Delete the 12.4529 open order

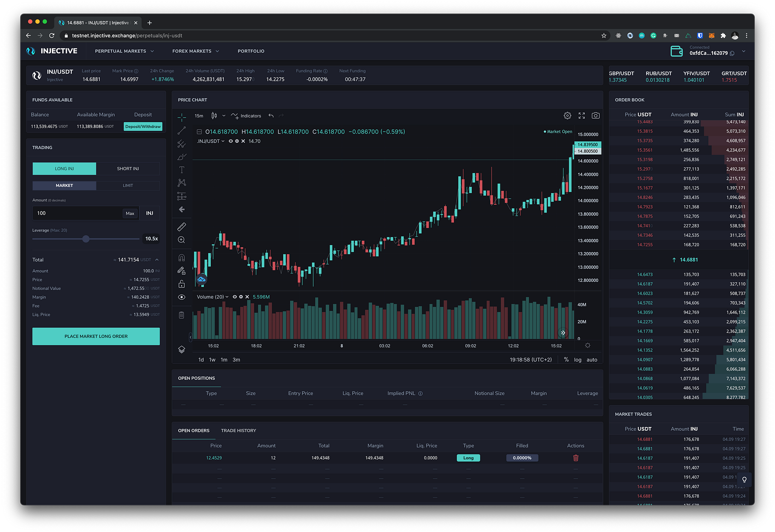[x=576, y=458]
